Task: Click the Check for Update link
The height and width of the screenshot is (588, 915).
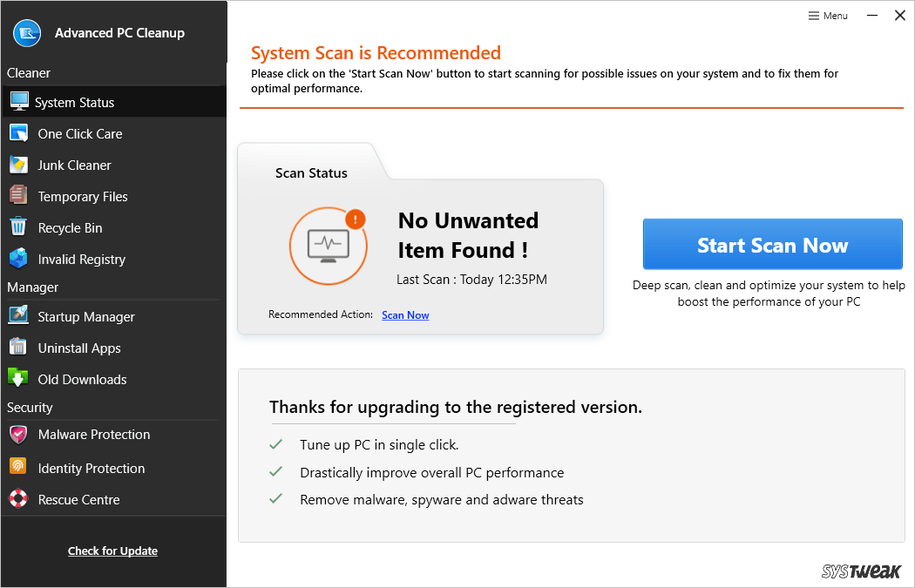Action: [x=112, y=551]
